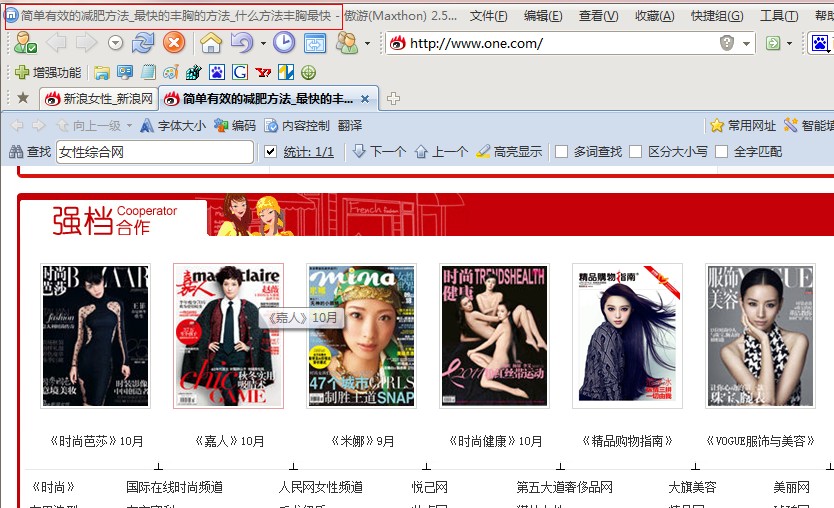Click the Google G icon
This screenshot has height=508, width=834.
click(x=240, y=72)
